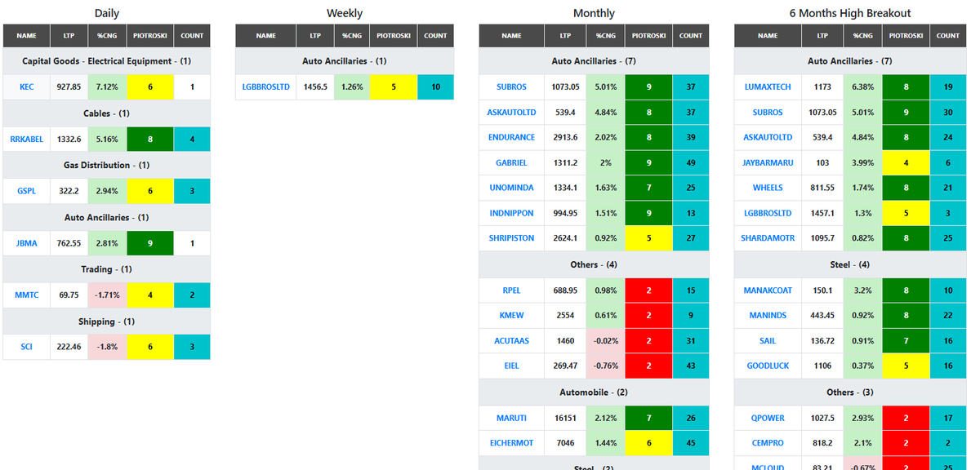980x470 pixels.
Task: Click the yellow Piotroski 4 cell for JAYBARMARU
Action: pos(906,162)
